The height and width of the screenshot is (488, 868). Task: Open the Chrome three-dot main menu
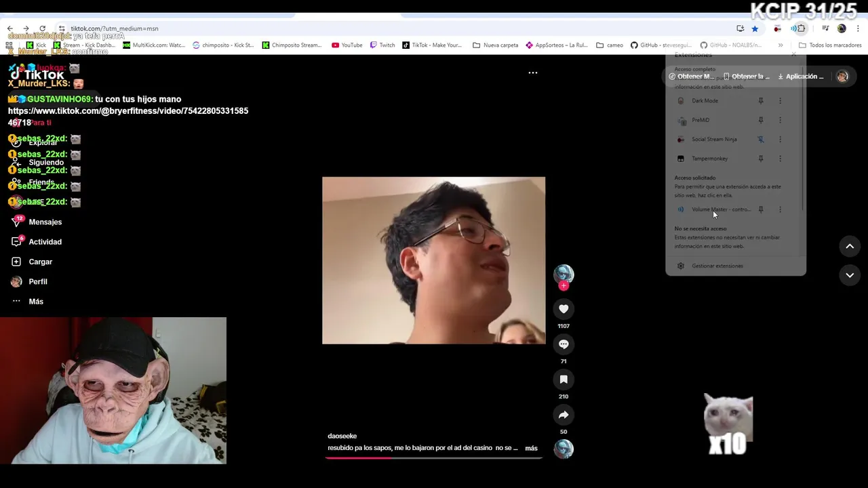click(x=859, y=28)
